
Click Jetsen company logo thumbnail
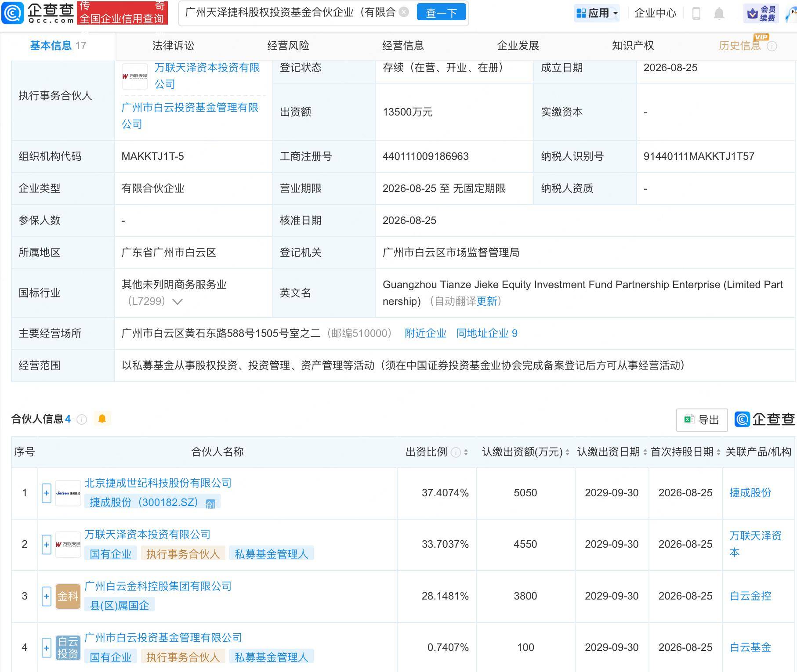68,493
